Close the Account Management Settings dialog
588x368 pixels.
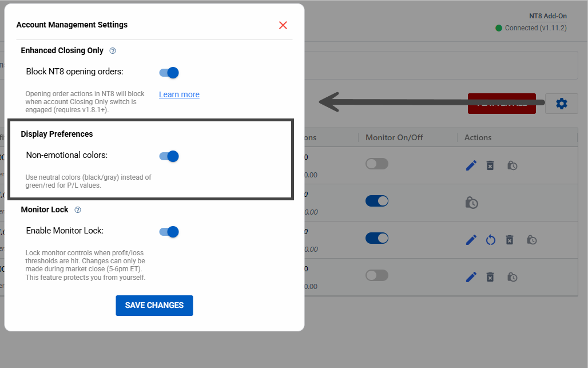pyautogui.click(x=283, y=25)
